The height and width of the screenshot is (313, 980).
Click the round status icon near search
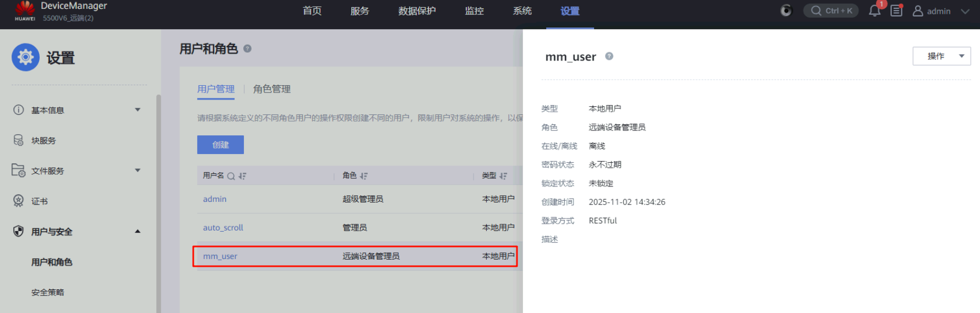pos(786,11)
